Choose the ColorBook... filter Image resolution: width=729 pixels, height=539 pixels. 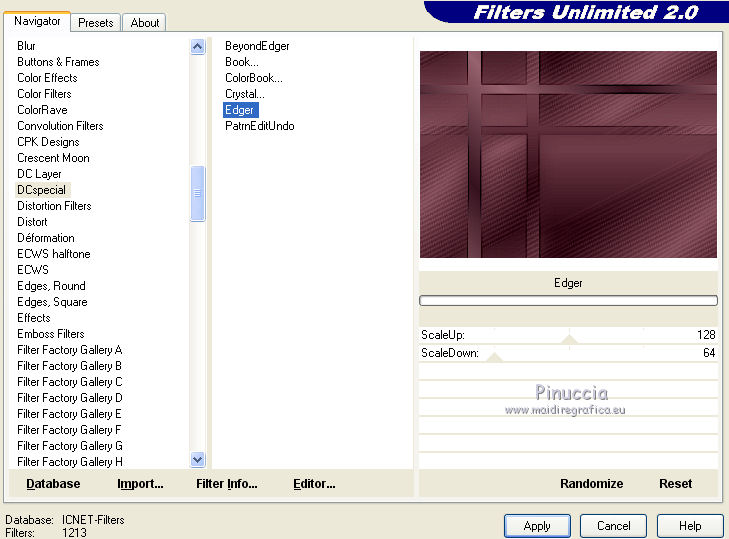point(253,78)
